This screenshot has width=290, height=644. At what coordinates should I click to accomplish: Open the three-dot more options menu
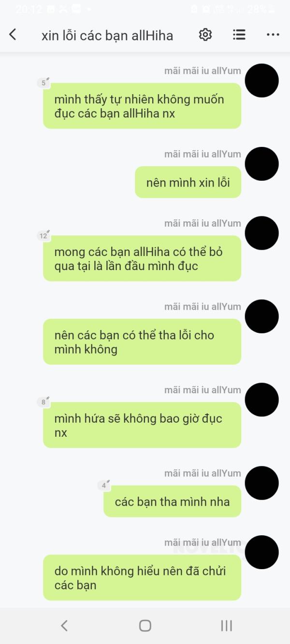click(273, 34)
